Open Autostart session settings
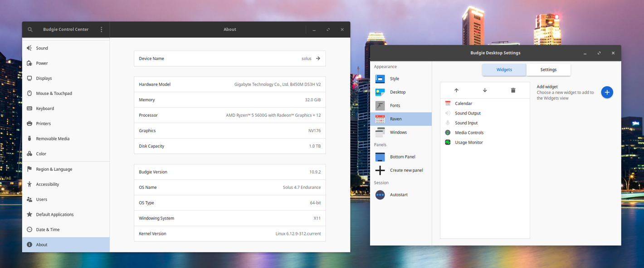 point(401,195)
